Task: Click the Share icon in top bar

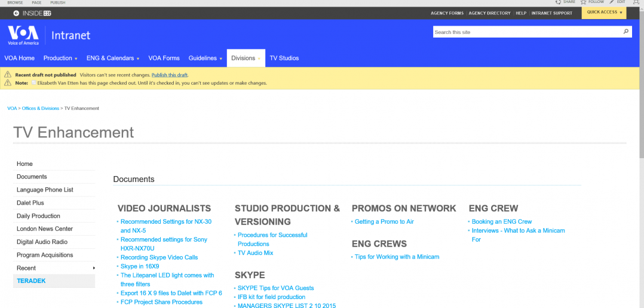Action: point(558,2)
